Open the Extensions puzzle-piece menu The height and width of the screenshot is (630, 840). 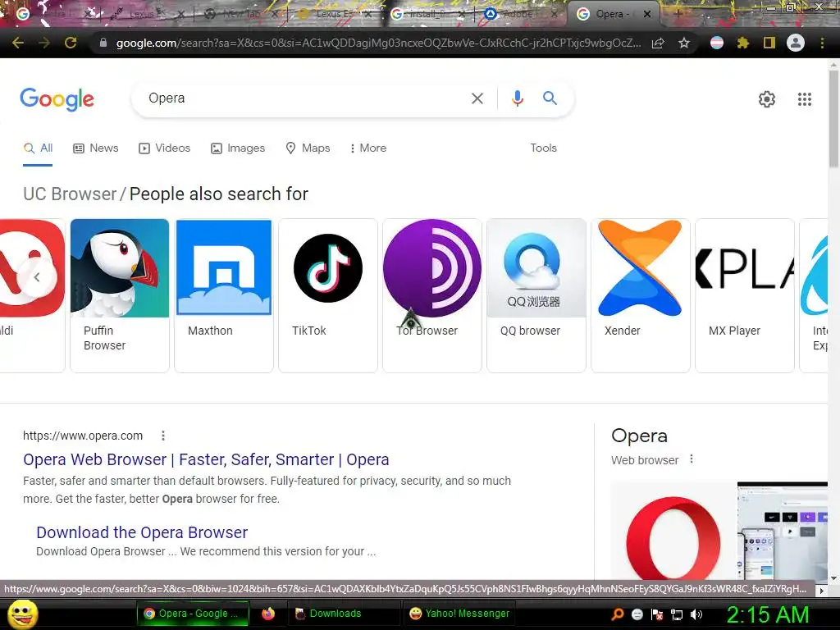click(x=743, y=43)
